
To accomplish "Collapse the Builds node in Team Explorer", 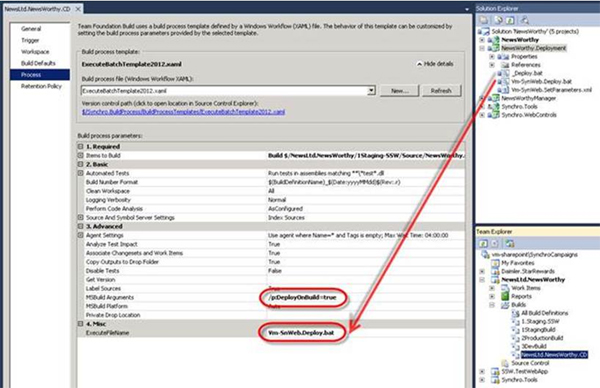I will click(x=492, y=305).
